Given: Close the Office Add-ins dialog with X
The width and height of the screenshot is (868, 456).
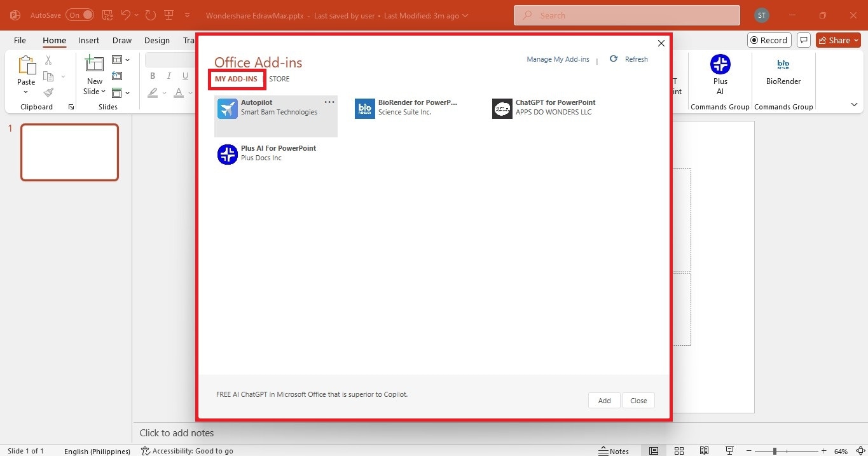Looking at the screenshot, I should (x=661, y=43).
